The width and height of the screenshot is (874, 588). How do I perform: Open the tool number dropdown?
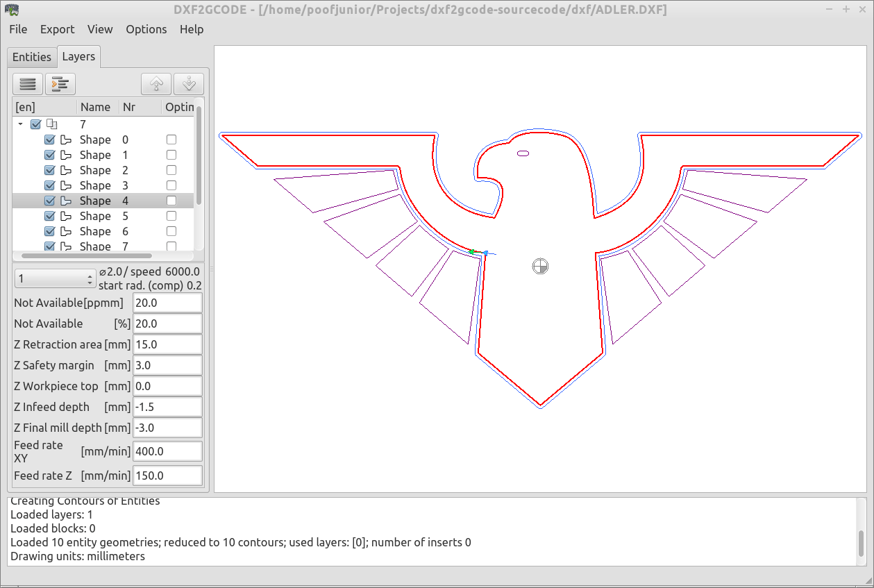55,278
